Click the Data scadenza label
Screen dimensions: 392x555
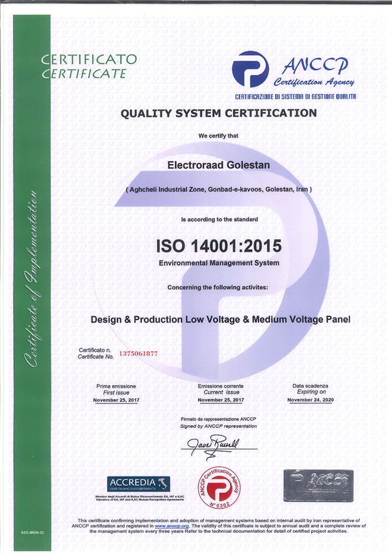pos(310,386)
